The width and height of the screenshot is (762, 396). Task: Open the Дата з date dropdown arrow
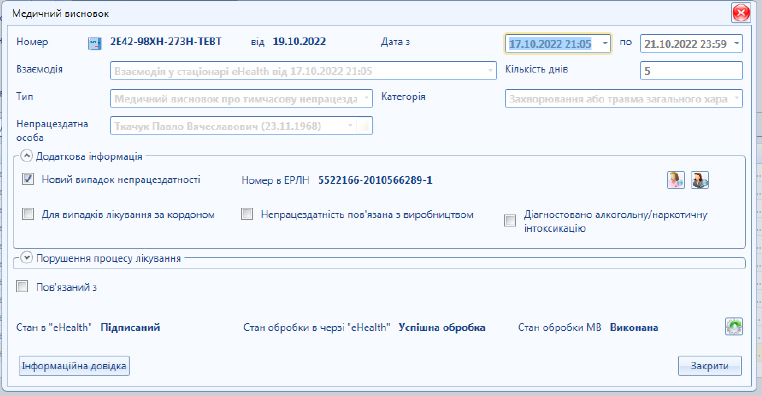coord(605,43)
